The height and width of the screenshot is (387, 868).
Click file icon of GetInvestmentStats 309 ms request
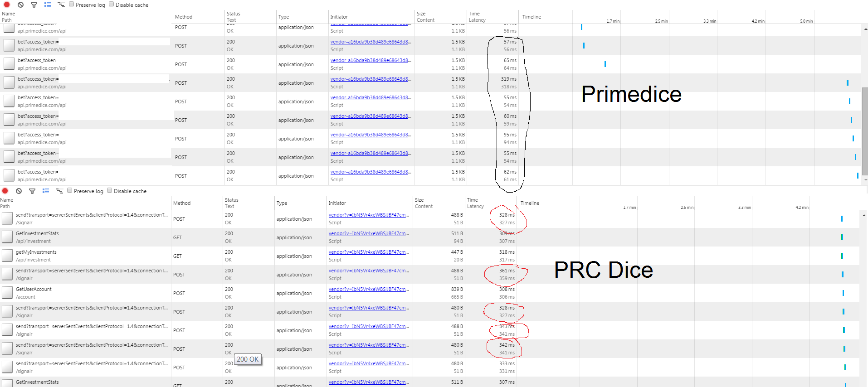[7, 237]
